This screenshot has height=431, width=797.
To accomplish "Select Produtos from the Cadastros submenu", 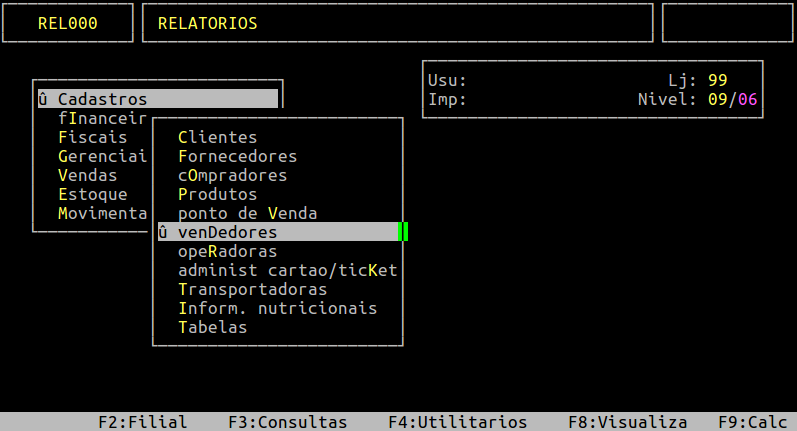I will coord(218,194).
